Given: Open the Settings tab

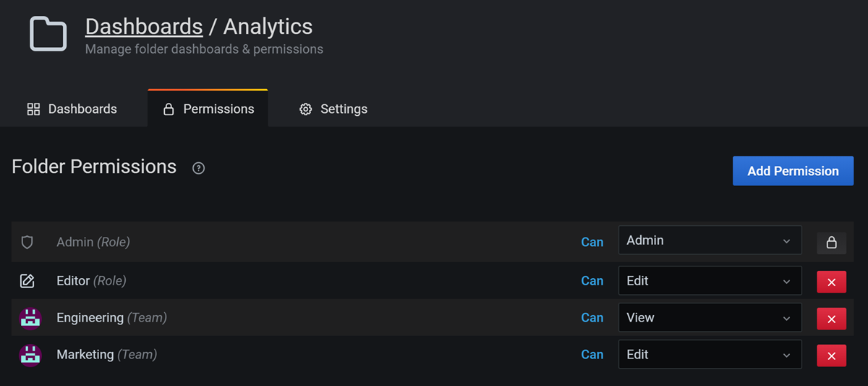Looking at the screenshot, I should (x=333, y=109).
